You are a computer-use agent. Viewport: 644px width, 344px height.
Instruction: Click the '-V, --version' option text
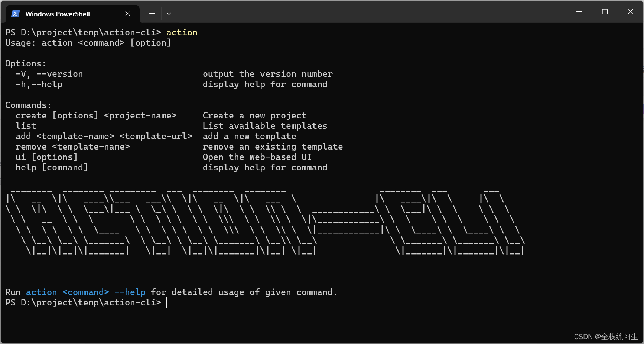coord(49,74)
